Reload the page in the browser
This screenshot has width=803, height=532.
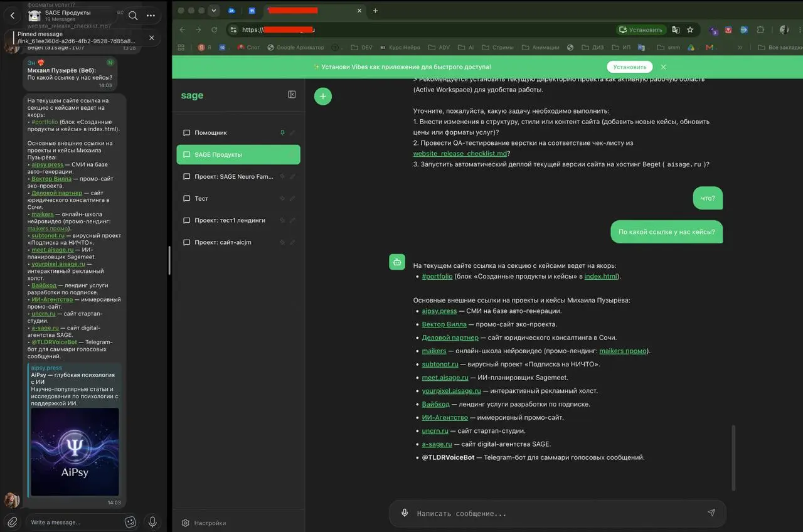coord(215,29)
